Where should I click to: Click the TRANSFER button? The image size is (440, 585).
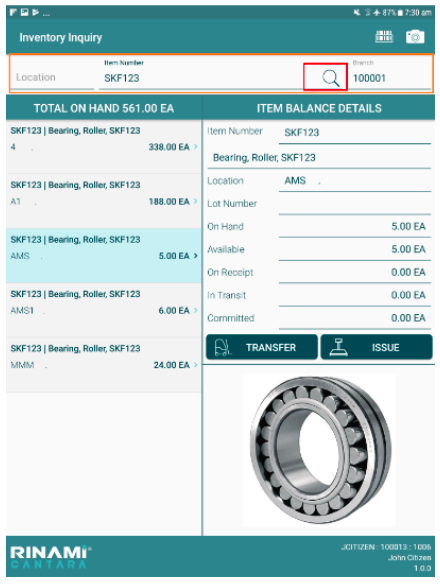coord(262,347)
